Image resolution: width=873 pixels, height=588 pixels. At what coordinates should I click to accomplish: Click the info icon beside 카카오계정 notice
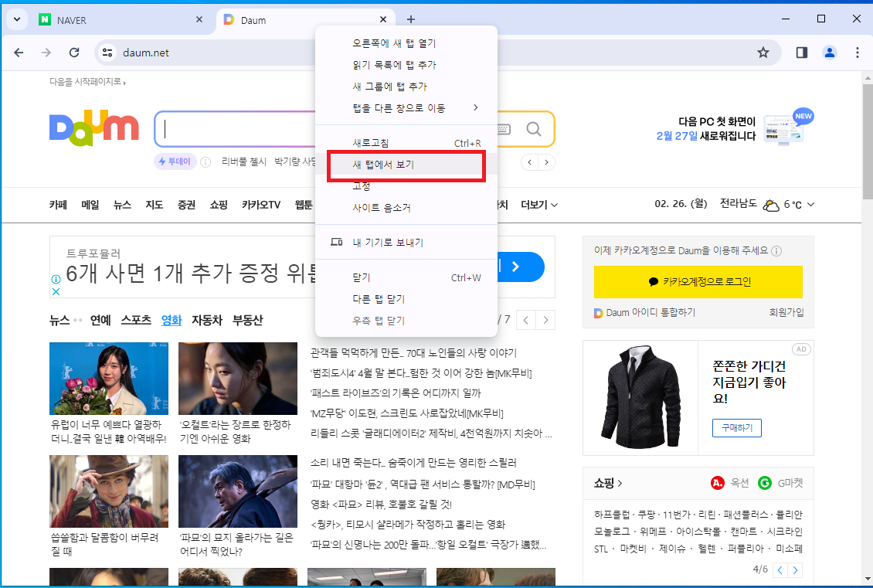(x=776, y=250)
